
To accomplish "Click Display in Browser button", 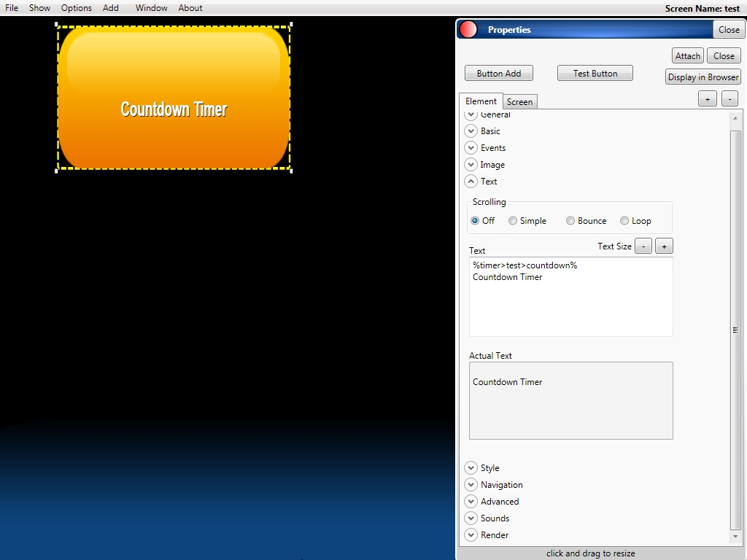I will pyautogui.click(x=703, y=77).
